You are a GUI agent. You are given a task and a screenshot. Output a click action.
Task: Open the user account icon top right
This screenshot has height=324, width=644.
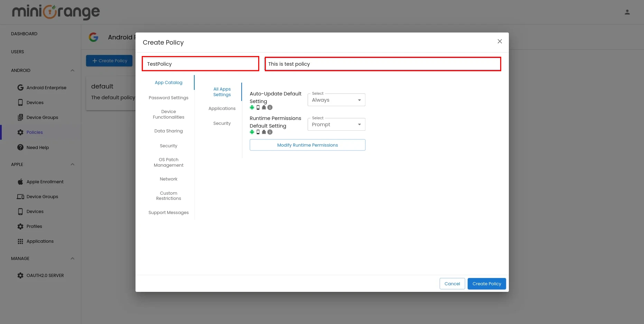pos(627,11)
